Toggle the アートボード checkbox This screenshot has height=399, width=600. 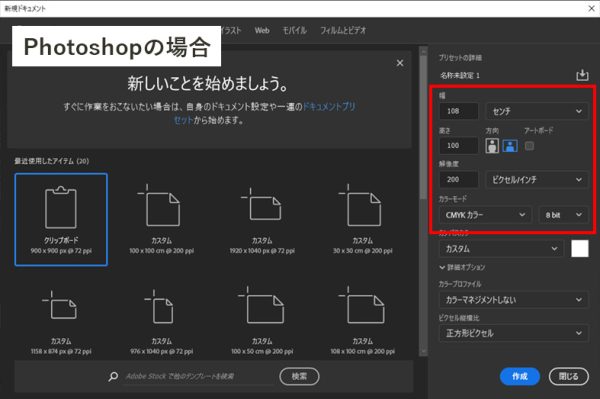coord(529,146)
